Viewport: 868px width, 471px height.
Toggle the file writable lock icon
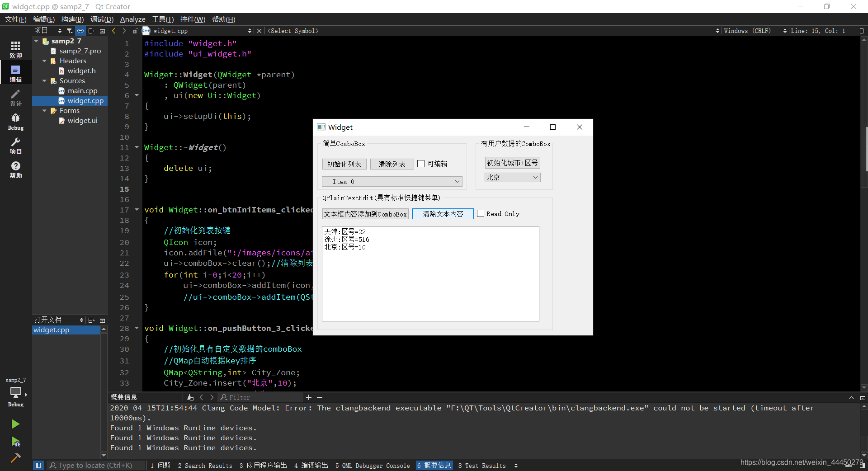(135, 31)
